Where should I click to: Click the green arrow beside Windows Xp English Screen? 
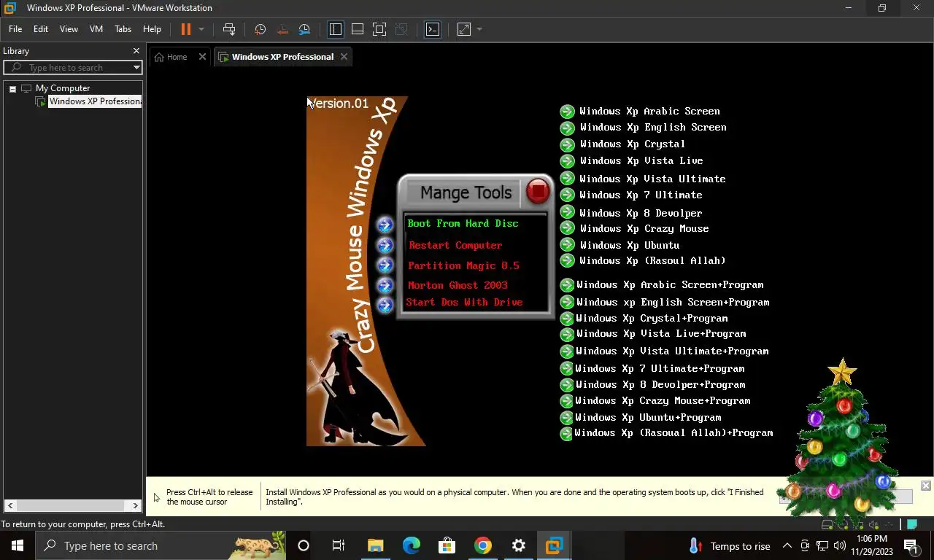click(x=567, y=128)
